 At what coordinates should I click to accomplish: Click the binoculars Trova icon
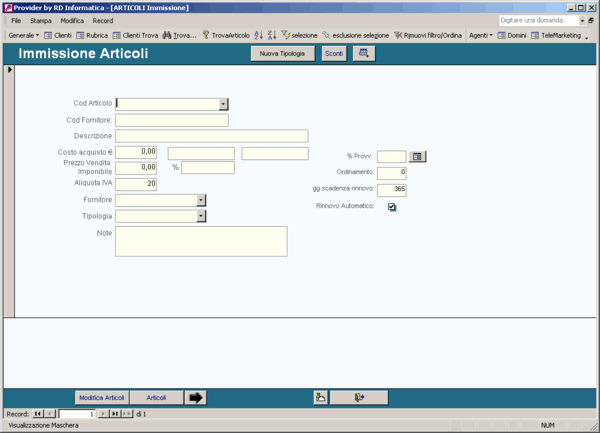click(x=167, y=35)
